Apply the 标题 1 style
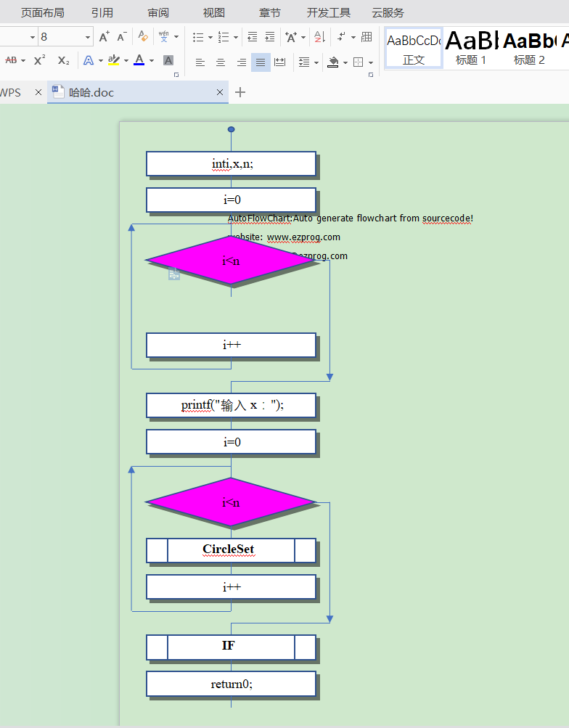Image resolution: width=569 pixels, height=728 pixels. (471, 48)
